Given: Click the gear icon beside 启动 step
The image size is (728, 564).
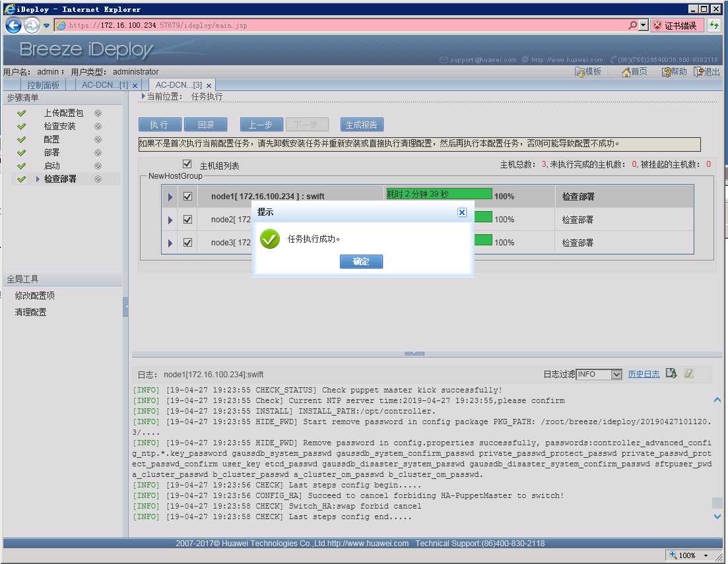Looking at the screenshot, I should (98, 166).
